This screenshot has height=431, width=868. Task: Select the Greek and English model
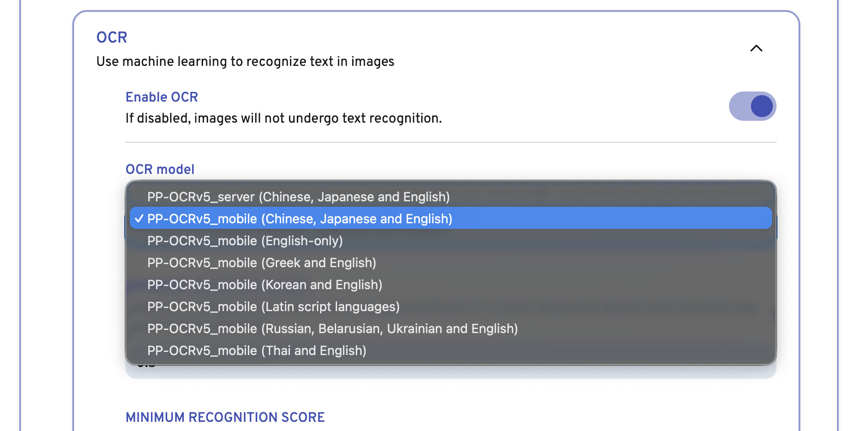(x=262, y=263)
